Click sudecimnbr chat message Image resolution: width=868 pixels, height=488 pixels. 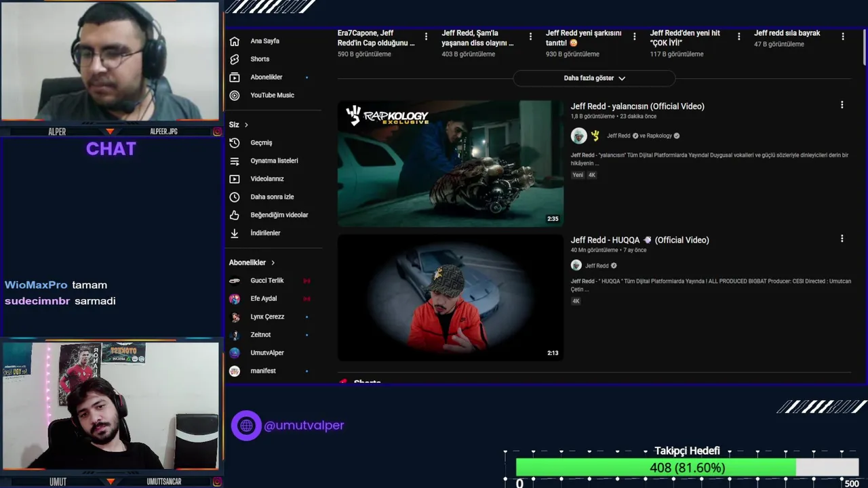coord(60,301)
